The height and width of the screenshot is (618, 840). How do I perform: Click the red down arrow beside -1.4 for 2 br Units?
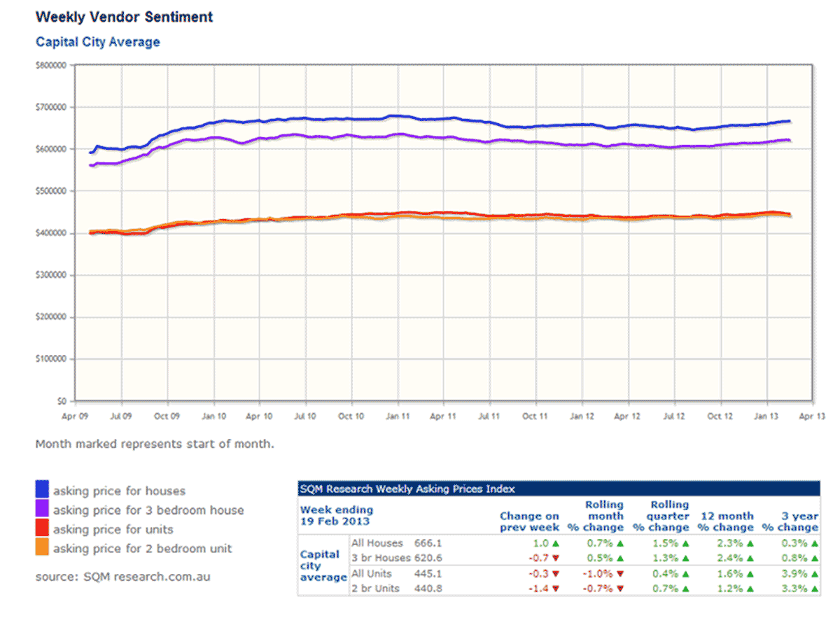point(556,589)
